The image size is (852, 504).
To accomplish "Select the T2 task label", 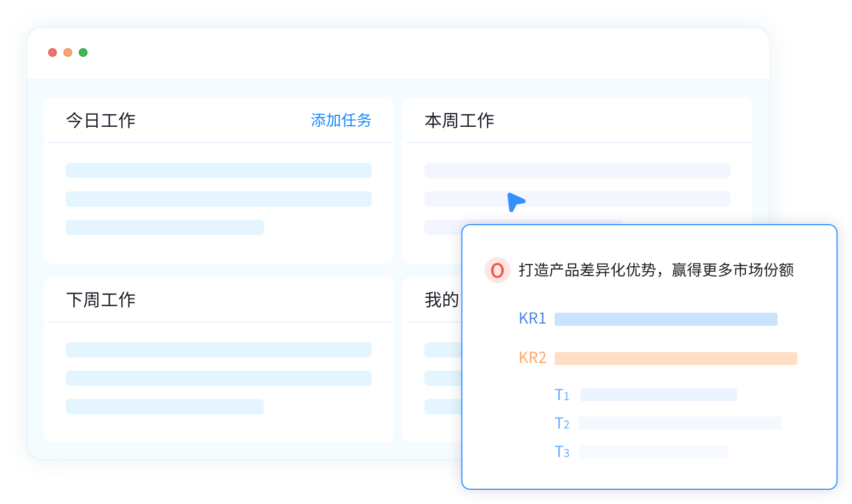I will click(562, 423).
